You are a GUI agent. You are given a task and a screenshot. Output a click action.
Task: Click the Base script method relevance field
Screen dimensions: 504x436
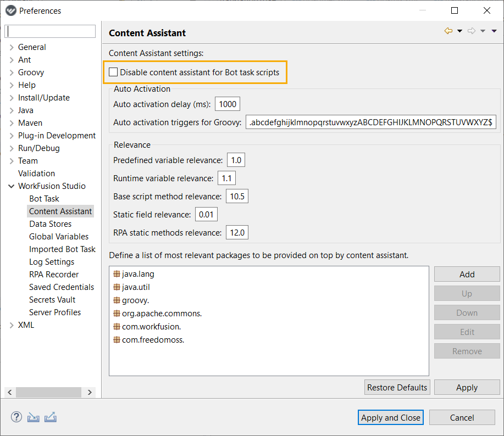click(237, 196)
